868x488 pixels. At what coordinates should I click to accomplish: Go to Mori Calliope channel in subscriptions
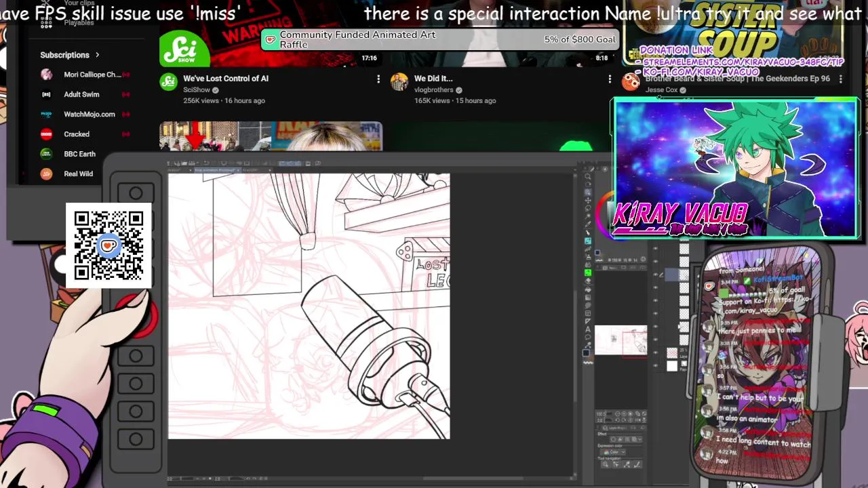click(x=92, y=75)
